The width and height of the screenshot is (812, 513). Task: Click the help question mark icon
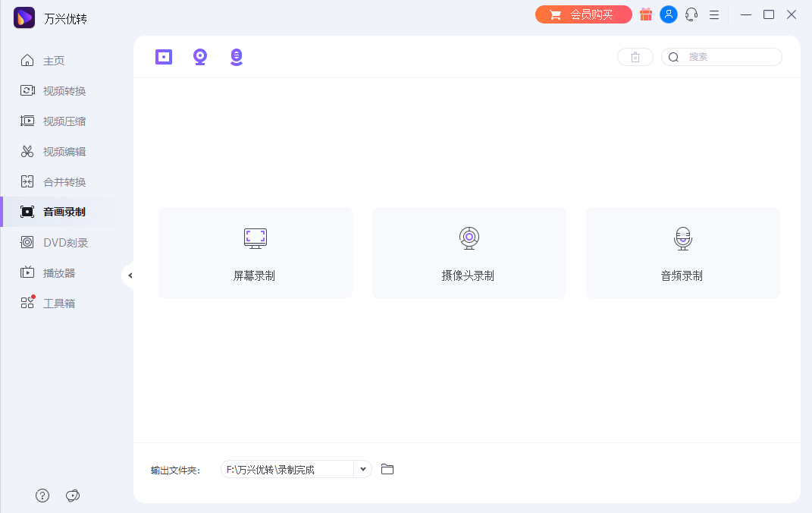point(42,495)
